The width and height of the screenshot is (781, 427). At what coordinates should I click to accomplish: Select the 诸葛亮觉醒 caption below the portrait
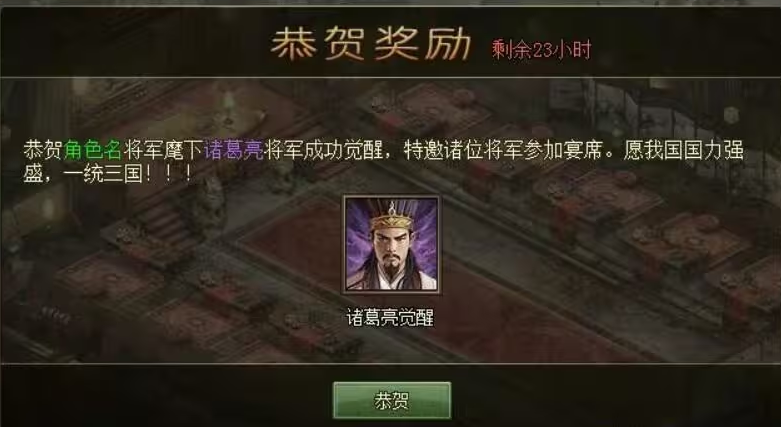click(x=390, y=317)
